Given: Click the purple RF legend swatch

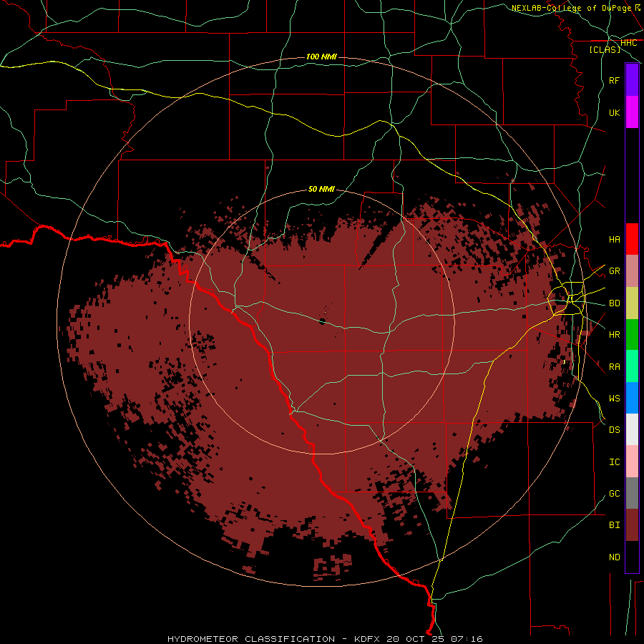Looking at the screenshot, I should coord(632,80).
